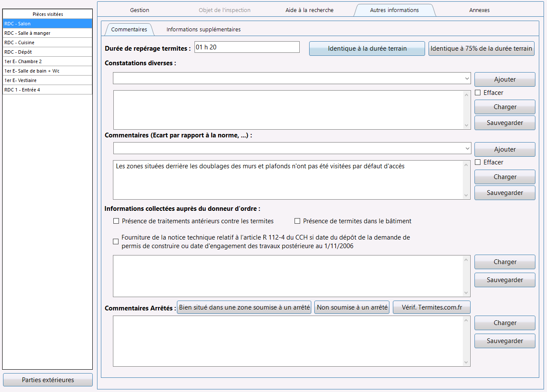Open the Constatations diverses dropdown arrow
This screenshot has width=547, height=392.
coord(467,79)
